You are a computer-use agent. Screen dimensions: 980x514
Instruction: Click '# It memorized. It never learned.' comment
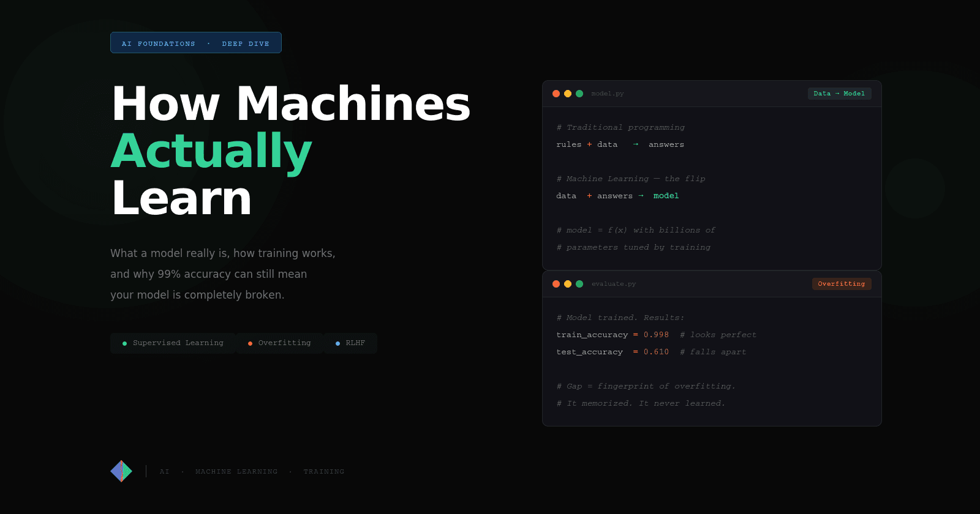click(x=641, y=403)
